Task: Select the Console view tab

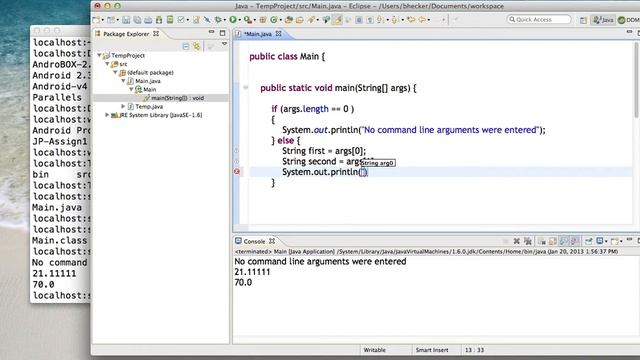Action: click(254, 241)
